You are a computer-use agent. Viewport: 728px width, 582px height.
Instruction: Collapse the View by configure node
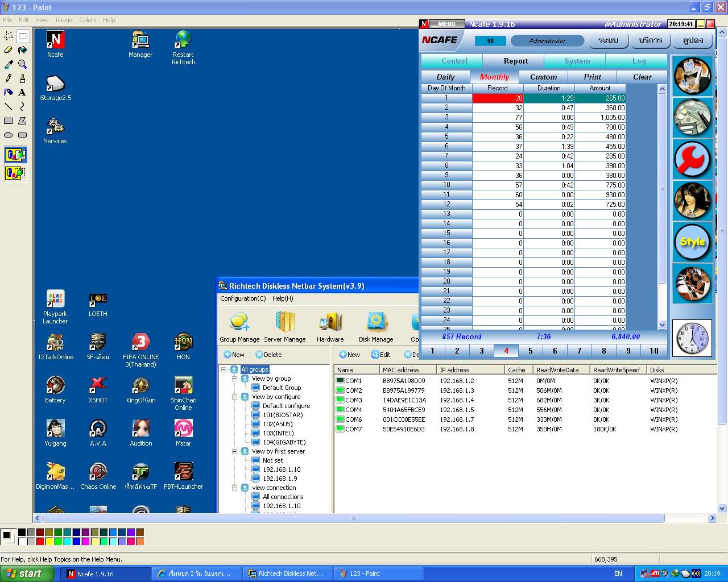234,397
